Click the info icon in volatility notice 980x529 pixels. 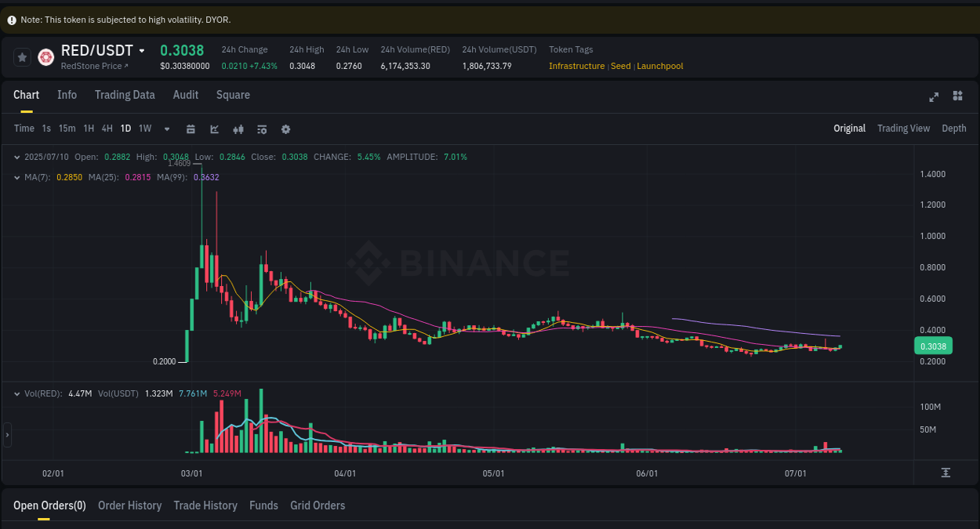point(11,19)
